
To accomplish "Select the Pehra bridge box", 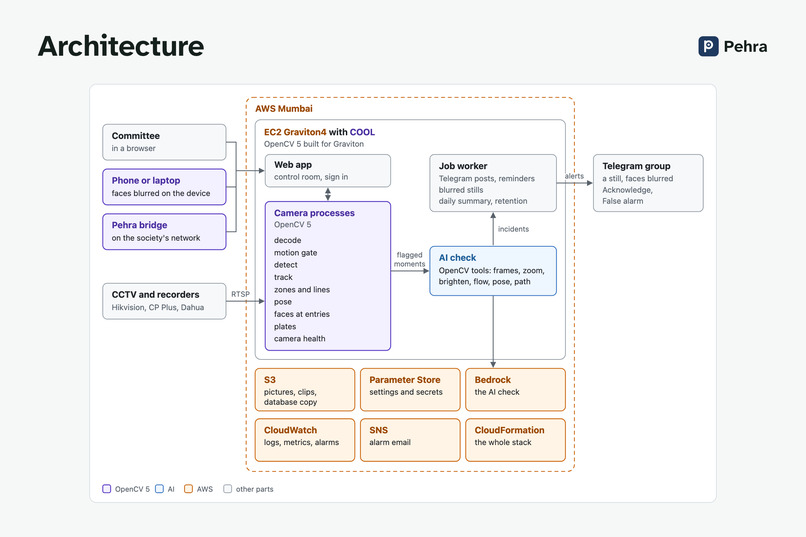I will 164,231.
